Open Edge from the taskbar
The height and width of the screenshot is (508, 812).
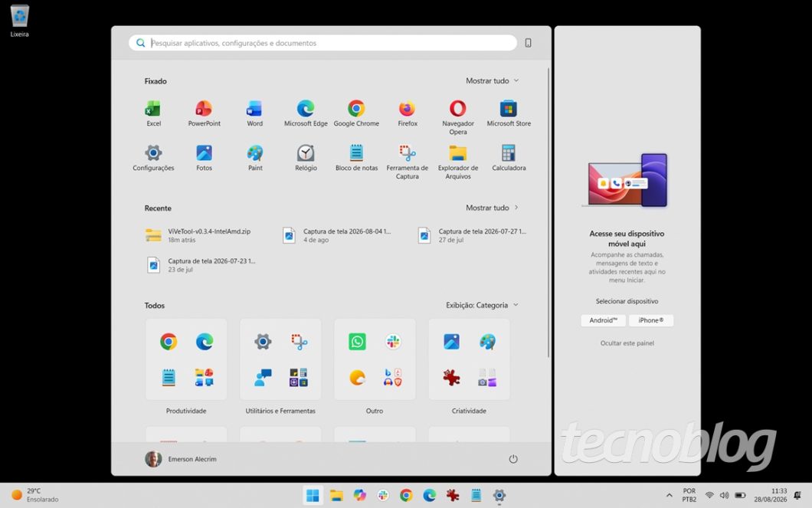pyautogui.click(x=429, y=496)
